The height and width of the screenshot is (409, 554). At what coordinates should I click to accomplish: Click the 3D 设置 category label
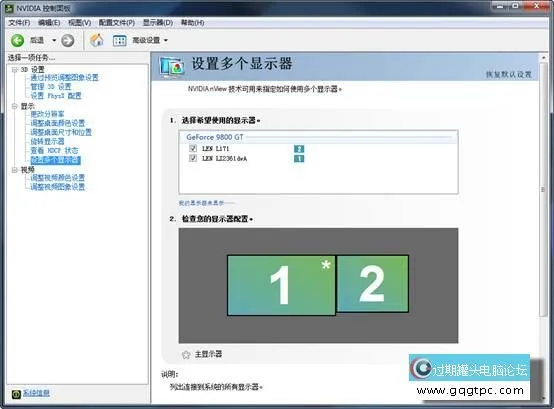(33, 70)
